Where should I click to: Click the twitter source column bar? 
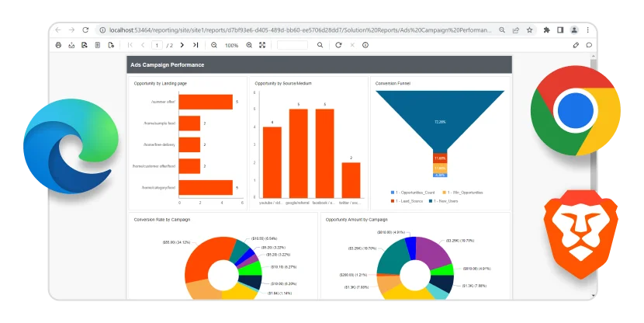coord(351,180)
